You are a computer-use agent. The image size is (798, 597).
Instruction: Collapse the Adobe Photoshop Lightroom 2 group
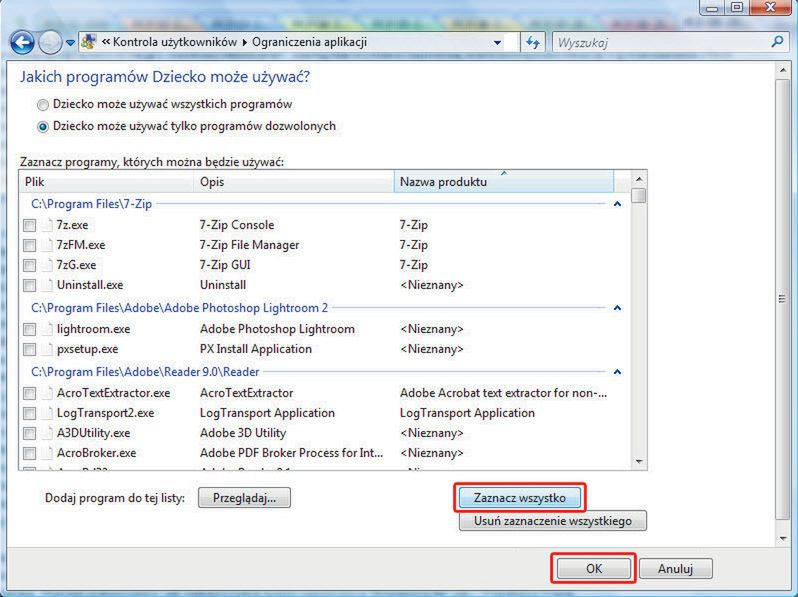(x=617, y=308)
